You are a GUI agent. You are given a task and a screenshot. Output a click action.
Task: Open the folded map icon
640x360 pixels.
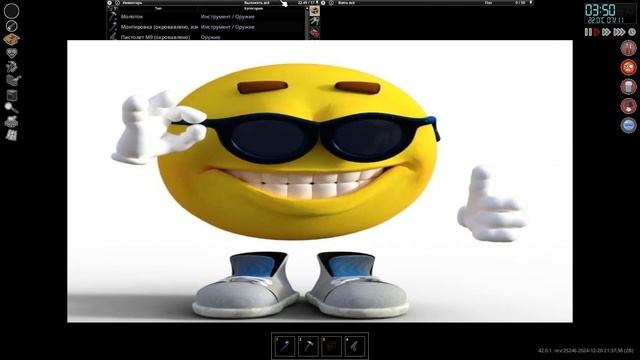(x=11, y=135)
